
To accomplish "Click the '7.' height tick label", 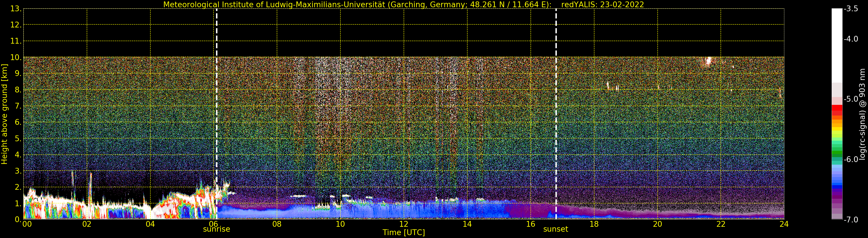I will [x=18, y=106].
